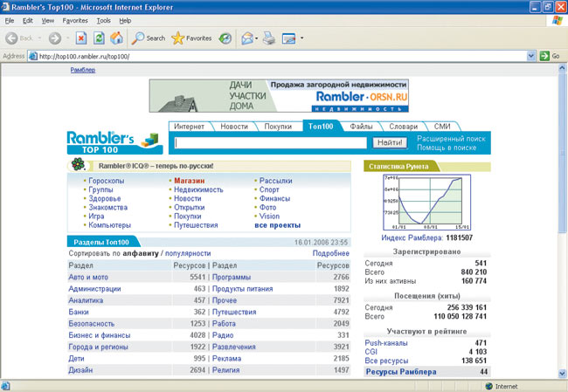This screenshot has height=392, width=568.
Task: Click into the Rambler search field
Action: 271,142
